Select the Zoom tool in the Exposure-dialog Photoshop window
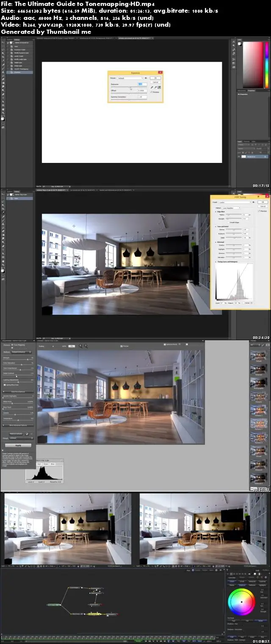The width and height of the screenshot is (271, 644). point(3,113)
